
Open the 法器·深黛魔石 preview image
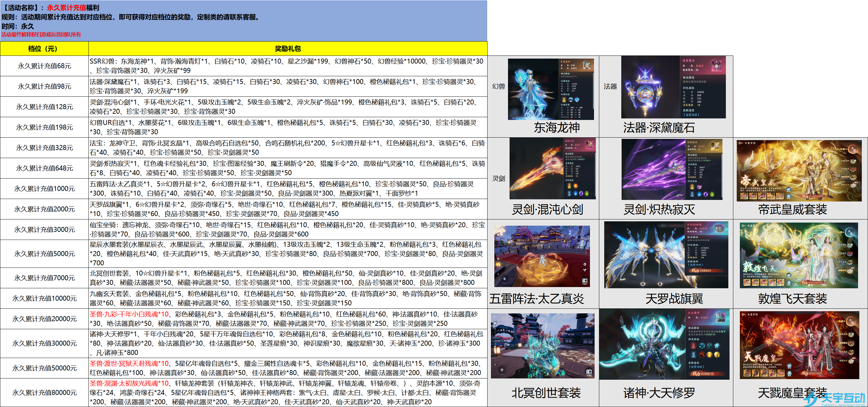click(673, 87)
